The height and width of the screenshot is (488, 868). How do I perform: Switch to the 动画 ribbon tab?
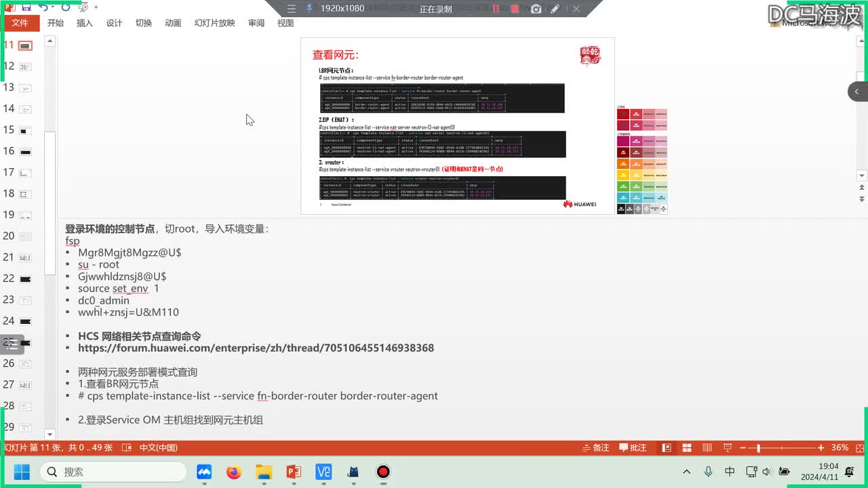pos(173,23)
